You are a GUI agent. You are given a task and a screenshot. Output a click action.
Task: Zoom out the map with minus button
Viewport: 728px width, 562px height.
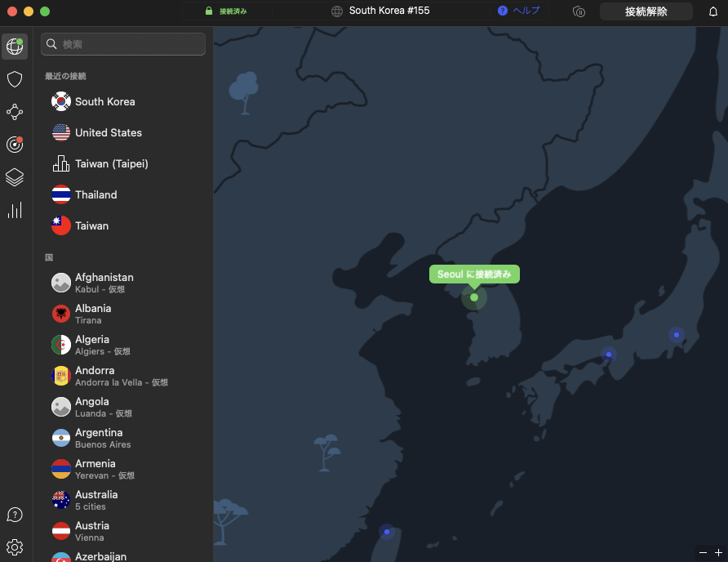703,553
